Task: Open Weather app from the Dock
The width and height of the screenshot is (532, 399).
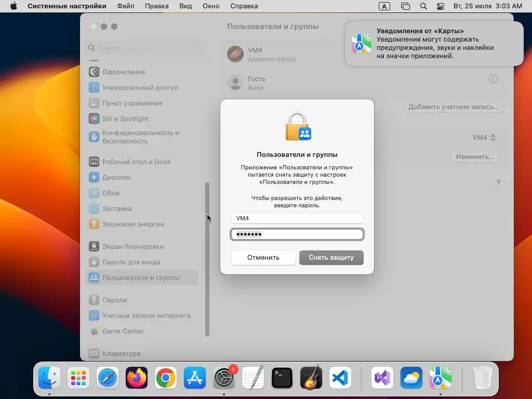Action: [x=411, y=378]
